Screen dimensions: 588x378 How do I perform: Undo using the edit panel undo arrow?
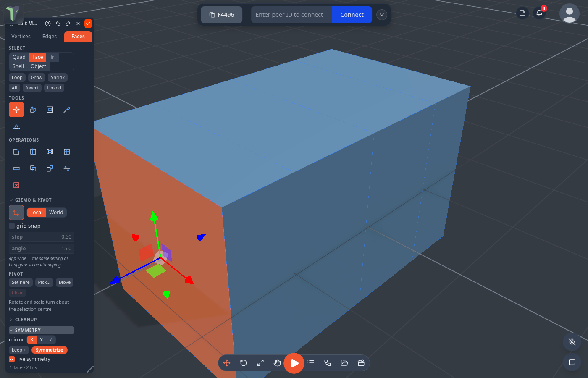(58, 24)
